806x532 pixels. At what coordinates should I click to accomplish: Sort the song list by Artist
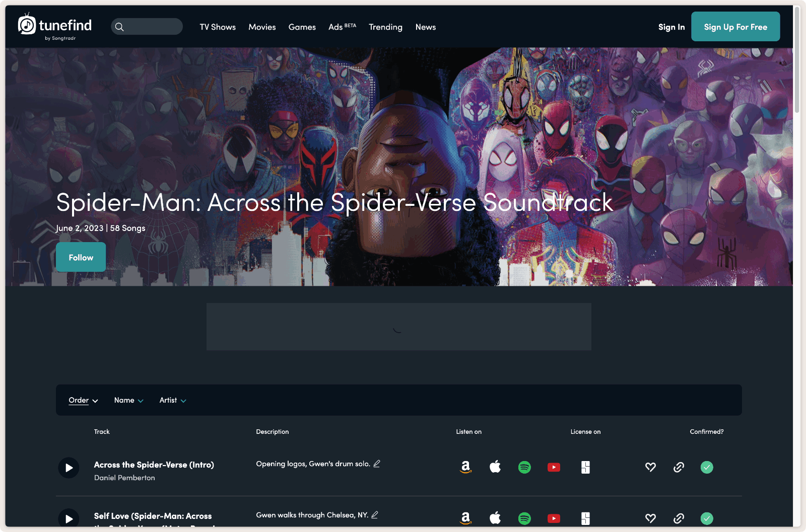173,400
